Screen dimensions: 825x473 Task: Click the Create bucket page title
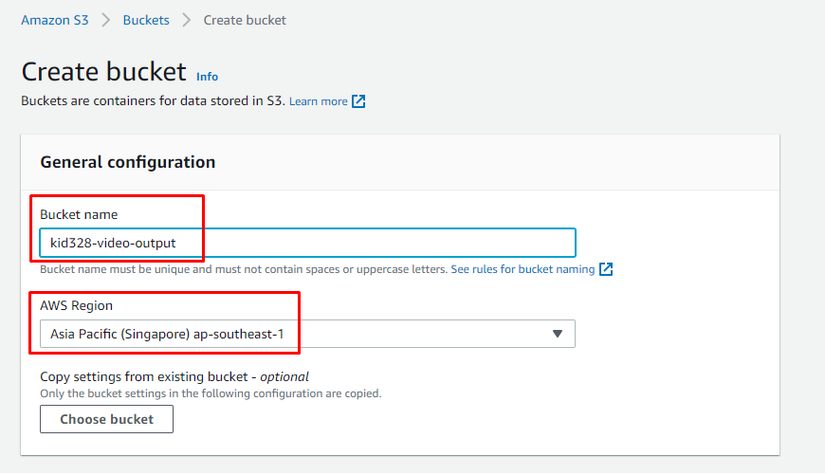tap(104, 72)
